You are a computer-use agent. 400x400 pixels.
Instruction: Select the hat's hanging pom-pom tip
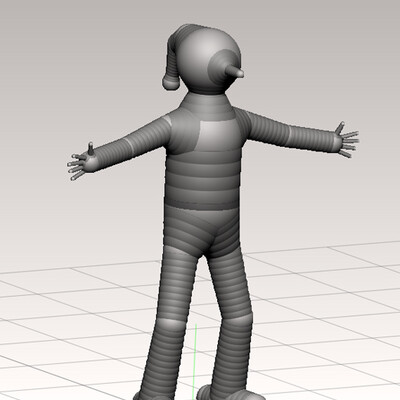[170, 82]
